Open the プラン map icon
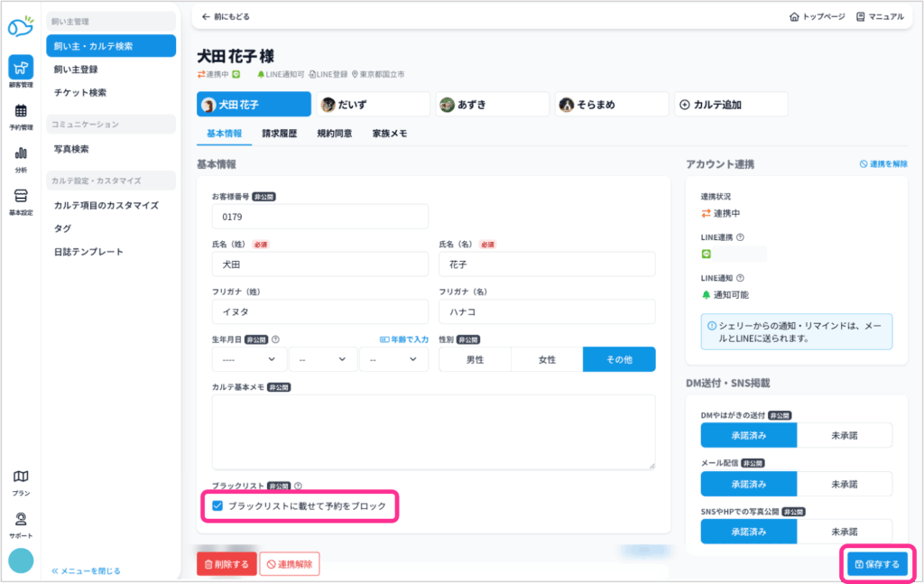This screenshot has height=584, width=924. click(x=21, y=477)
